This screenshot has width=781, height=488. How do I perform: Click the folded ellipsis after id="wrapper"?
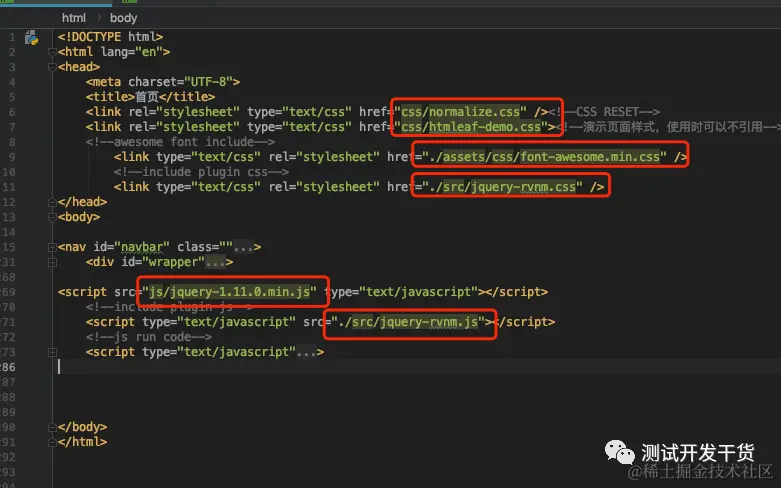[x=215, y=262]
